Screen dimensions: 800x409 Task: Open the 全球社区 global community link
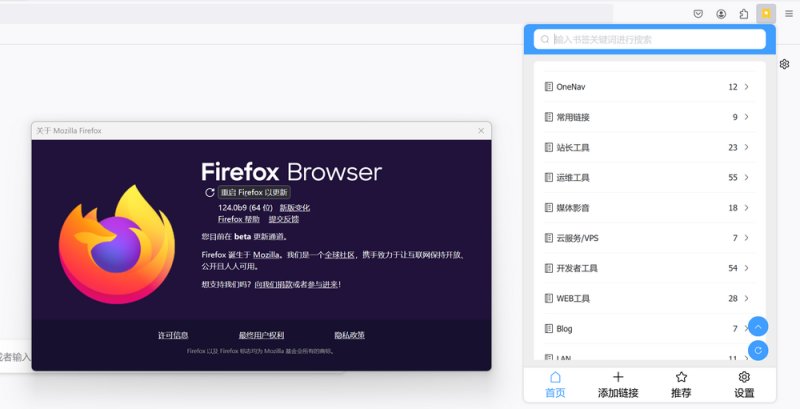pos(340,254)
